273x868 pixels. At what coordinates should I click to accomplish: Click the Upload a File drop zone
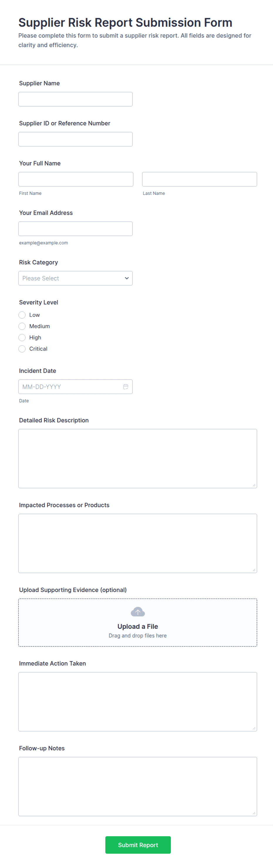pyautogui.click(x=137, y=622)
